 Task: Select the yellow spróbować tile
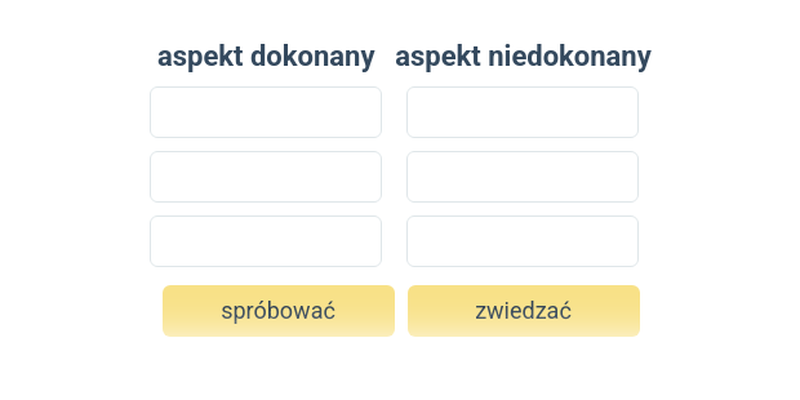278,311
